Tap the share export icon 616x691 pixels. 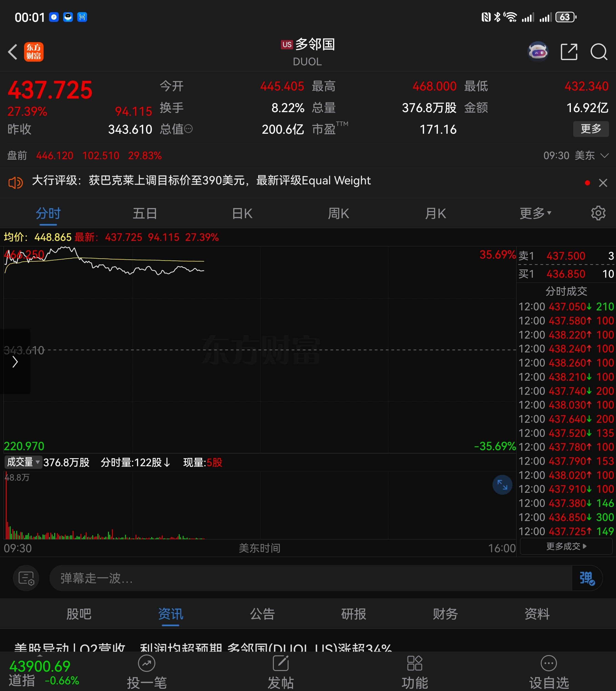569,52
